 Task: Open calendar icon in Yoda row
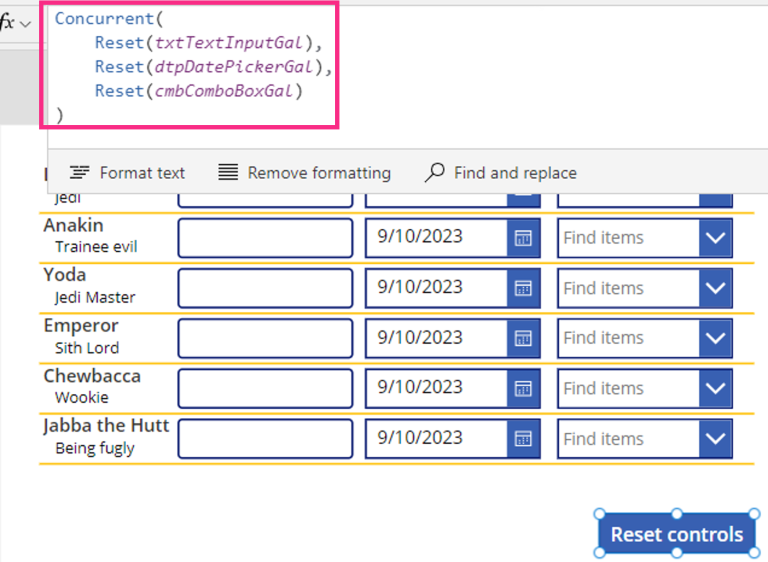(x=523, y=288)
